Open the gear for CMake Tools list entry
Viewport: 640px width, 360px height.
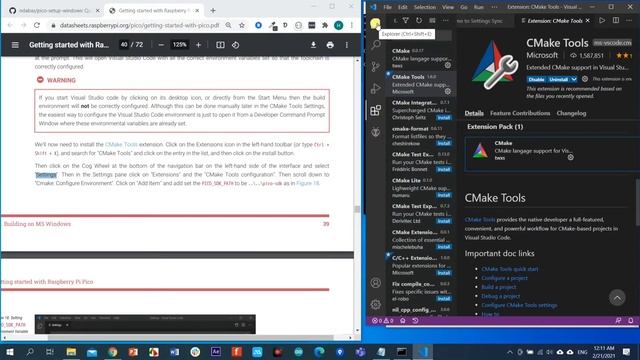point(448,91)
